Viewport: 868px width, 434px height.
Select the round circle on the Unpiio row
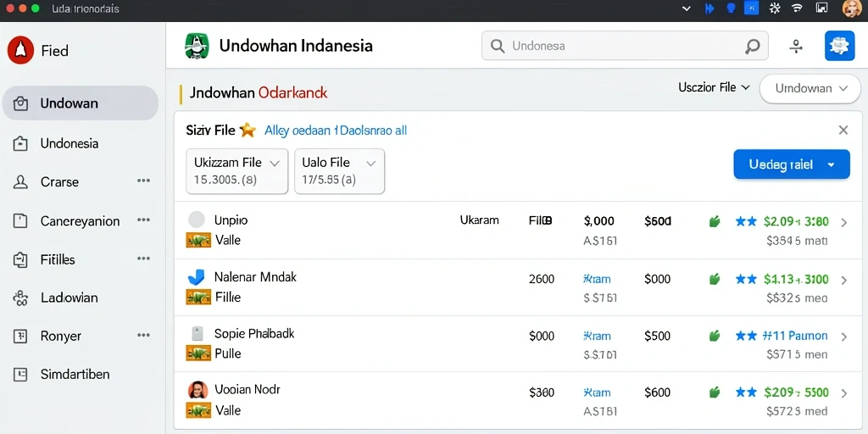point(197,220)
